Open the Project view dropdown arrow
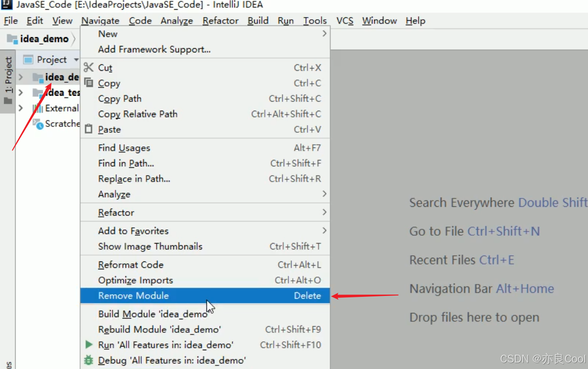Viewport: 588px width, 369px height. click(76, 60)
